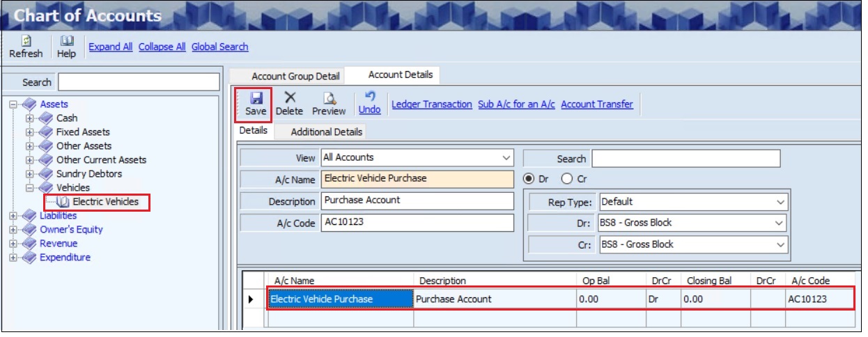Image resolution: width=868 pixels, height=337 pixels.
Task: Click the Ledger Transaction link
Action: pos(431,104)
